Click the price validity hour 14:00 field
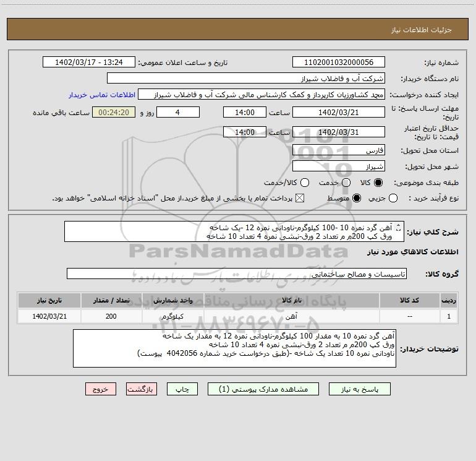 [245, 132]
